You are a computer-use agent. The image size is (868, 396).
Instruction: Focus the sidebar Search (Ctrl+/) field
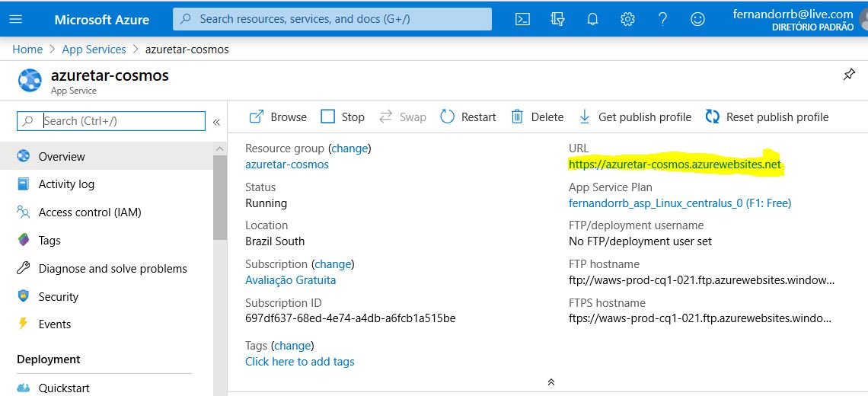[x=111, y=121]
